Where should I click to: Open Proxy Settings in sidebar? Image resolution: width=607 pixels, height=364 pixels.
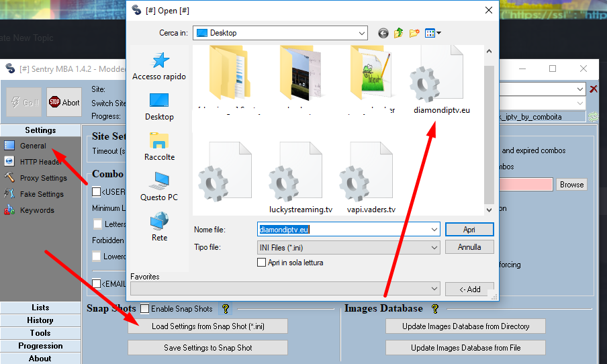click(x=44, y=178)
